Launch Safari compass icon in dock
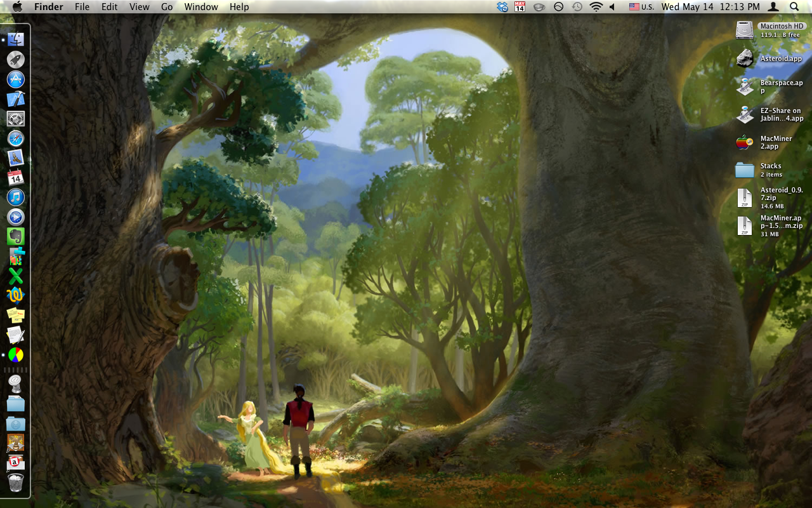This screenshot has height=508, width=812. (x=15, y=138)
